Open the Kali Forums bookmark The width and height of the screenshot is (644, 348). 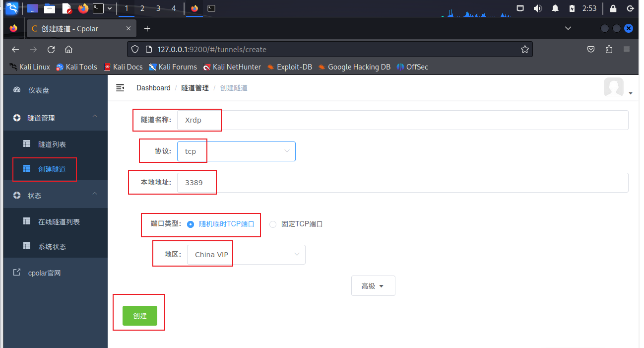point(173,67)
